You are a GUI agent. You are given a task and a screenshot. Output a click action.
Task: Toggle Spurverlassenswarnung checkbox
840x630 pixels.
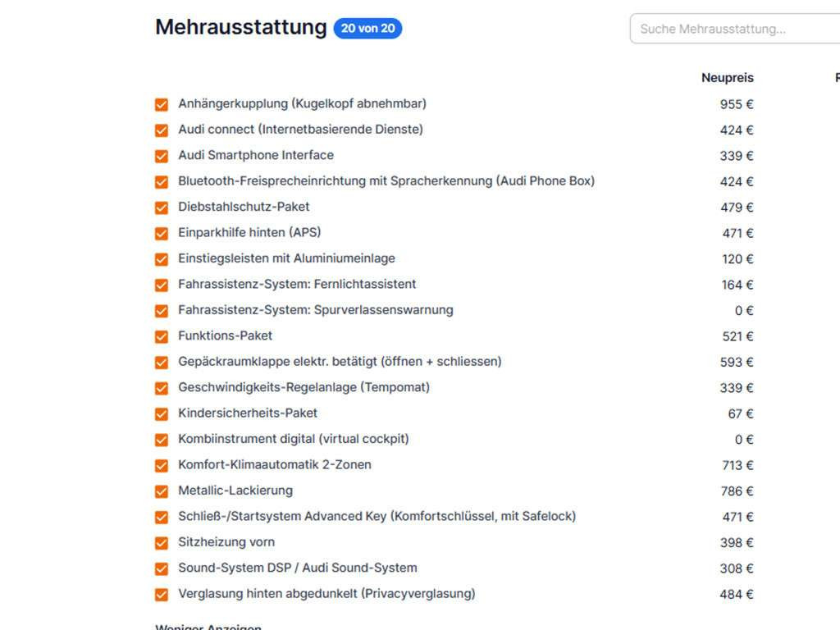(162, 311)
